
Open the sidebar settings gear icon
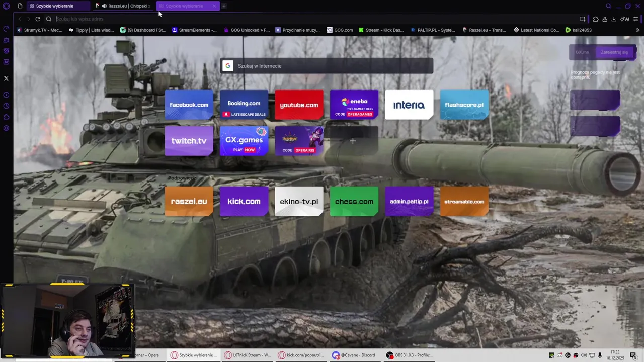point(6,128)
